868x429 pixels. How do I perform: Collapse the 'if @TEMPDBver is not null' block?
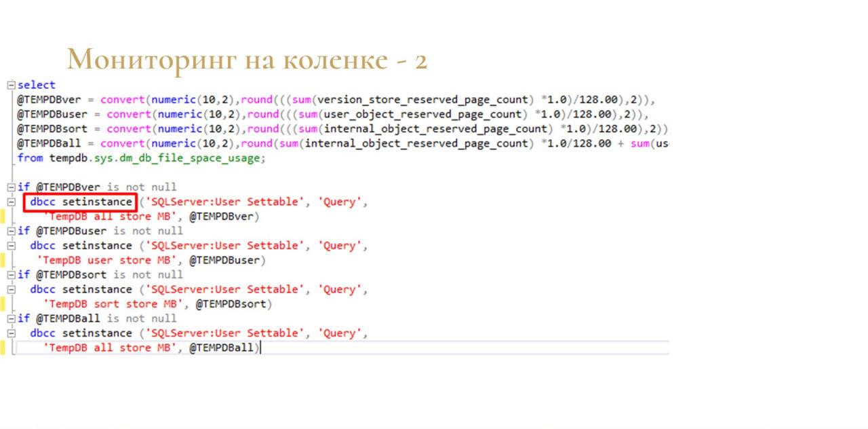coord(11,187)
